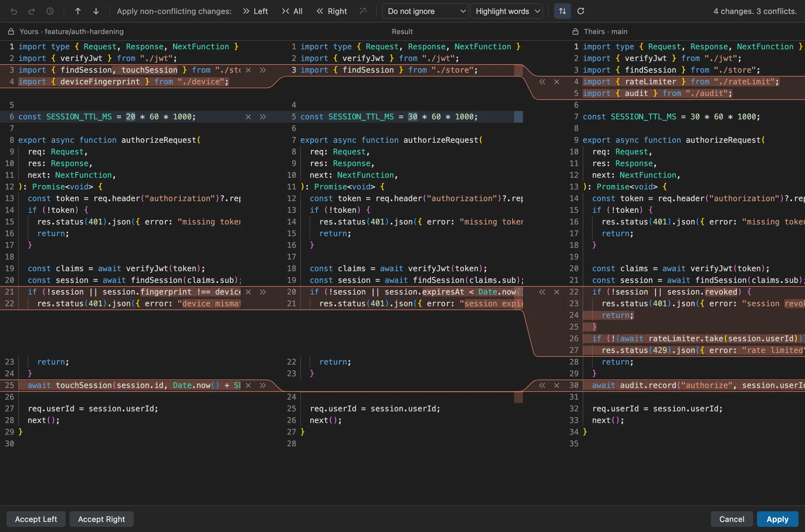Click the Yours pane lock icon
Viewport: 805px width, 532px height.
tap(11, 31)
